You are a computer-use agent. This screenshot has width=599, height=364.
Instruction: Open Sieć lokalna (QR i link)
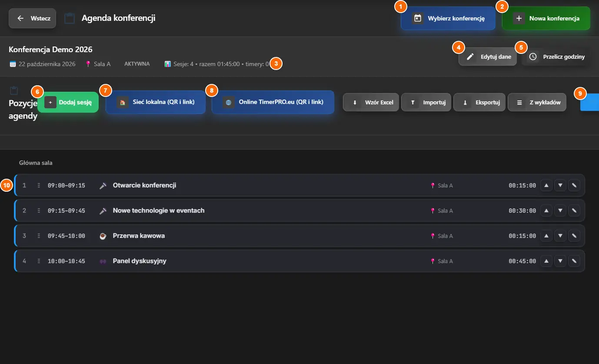point(156,102)
